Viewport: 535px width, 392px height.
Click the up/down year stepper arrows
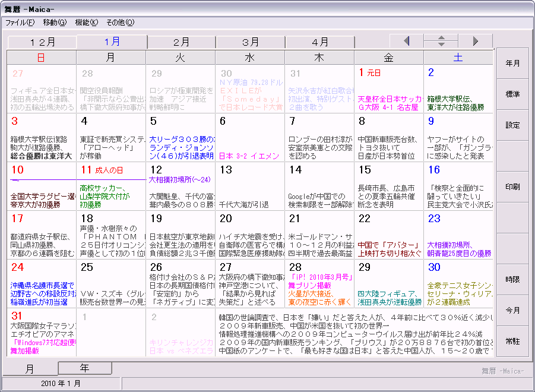point(441,42)
